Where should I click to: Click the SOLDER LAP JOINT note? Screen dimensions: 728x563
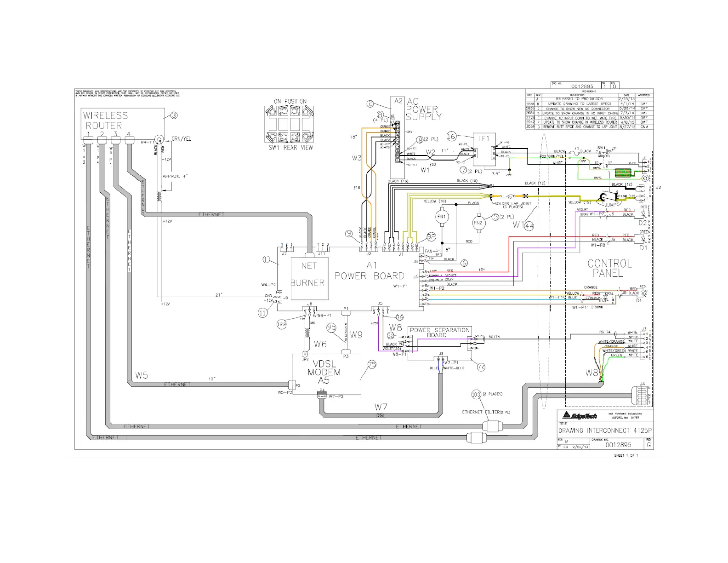point(512,205)
